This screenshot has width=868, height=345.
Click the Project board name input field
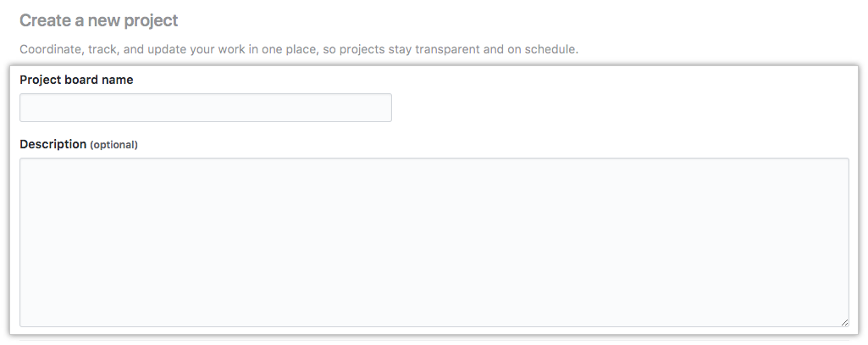[206, 108]
